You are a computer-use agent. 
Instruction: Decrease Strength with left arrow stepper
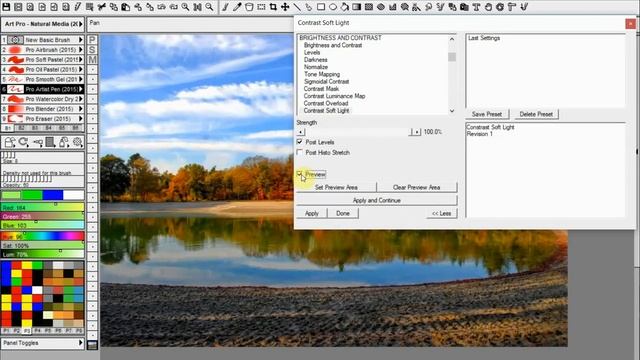300,132
